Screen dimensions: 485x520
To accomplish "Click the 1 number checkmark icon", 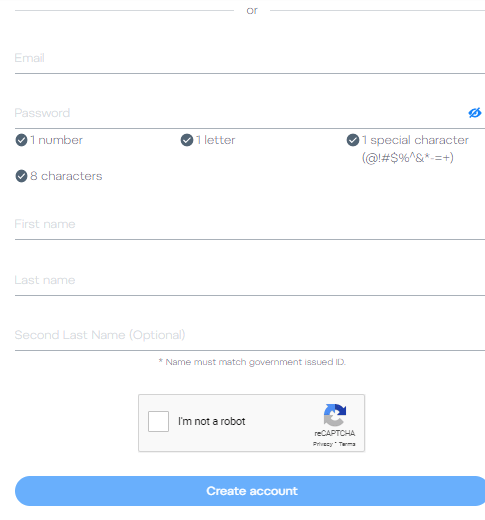I will click(x=21, y=140).
